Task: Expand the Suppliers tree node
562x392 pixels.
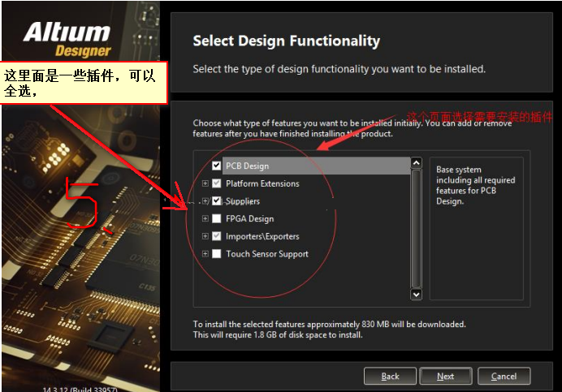Action: click(205, 200)
